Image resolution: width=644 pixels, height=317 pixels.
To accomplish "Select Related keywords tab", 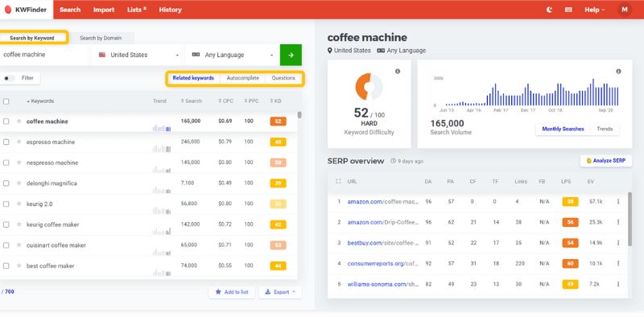I will pos(193,78).
